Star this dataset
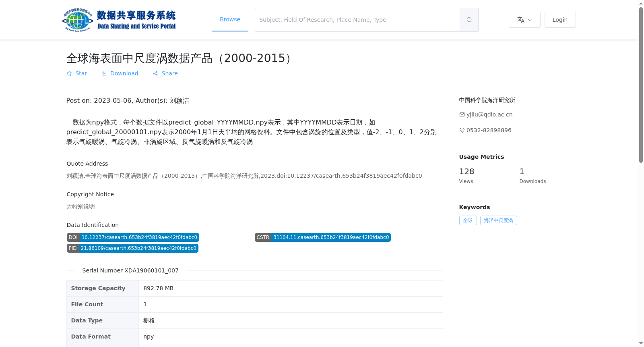The image size is (644, 347). [x=77, y=73]
